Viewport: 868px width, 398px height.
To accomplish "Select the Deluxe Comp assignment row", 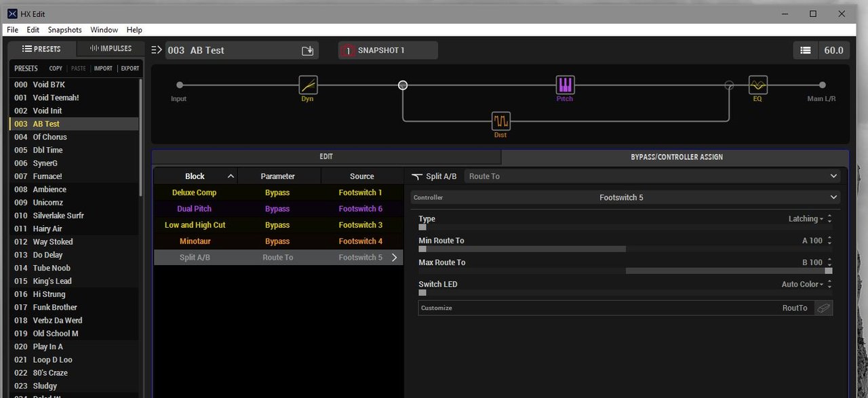I will click(x=279, y=193).
